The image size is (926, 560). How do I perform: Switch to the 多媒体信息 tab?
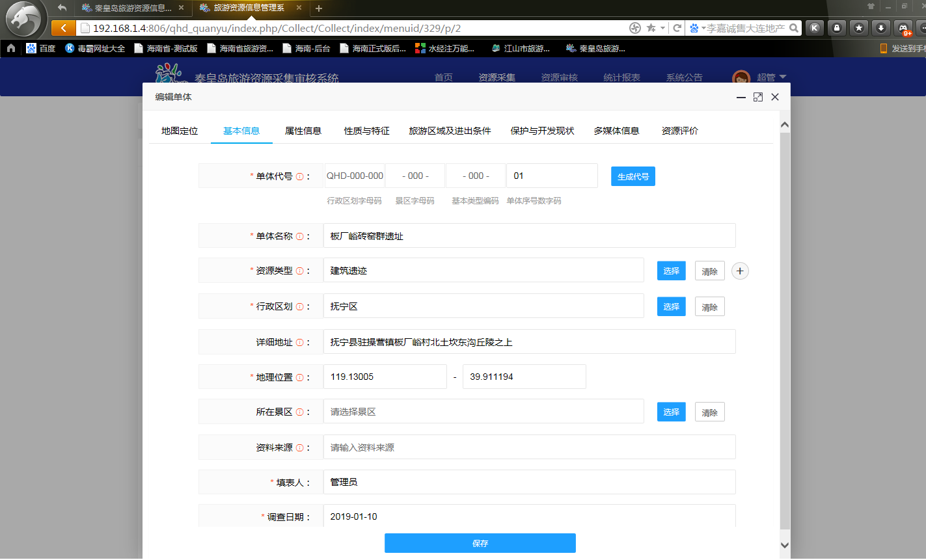point(616,130)
